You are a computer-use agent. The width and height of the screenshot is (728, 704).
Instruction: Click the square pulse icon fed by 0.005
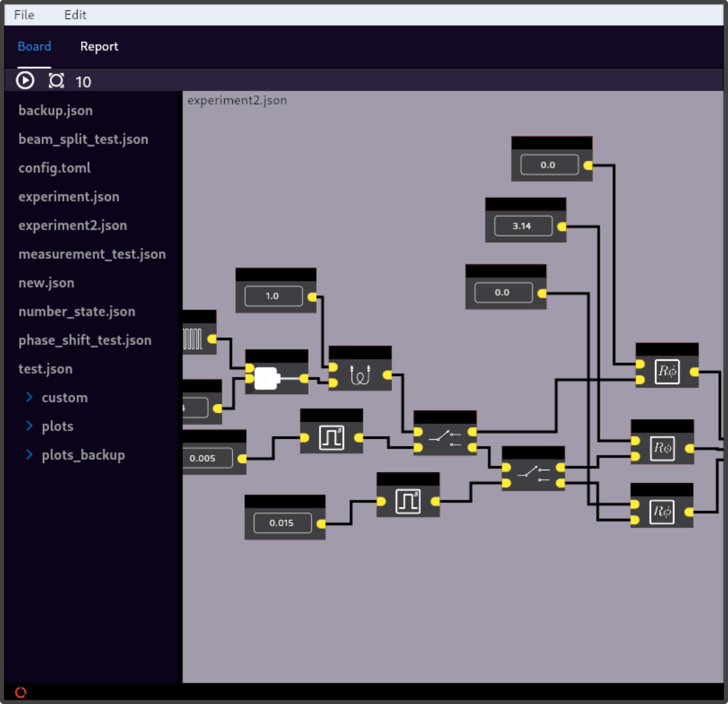click(331, 438)
